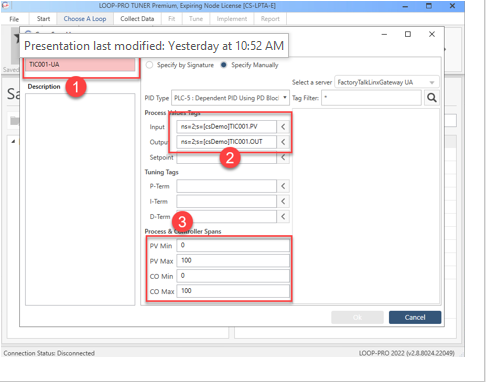Expand the tree arrow in main window
Image resolution: width=486 pixels, height=382 pixels.
(x=13, y=142)
